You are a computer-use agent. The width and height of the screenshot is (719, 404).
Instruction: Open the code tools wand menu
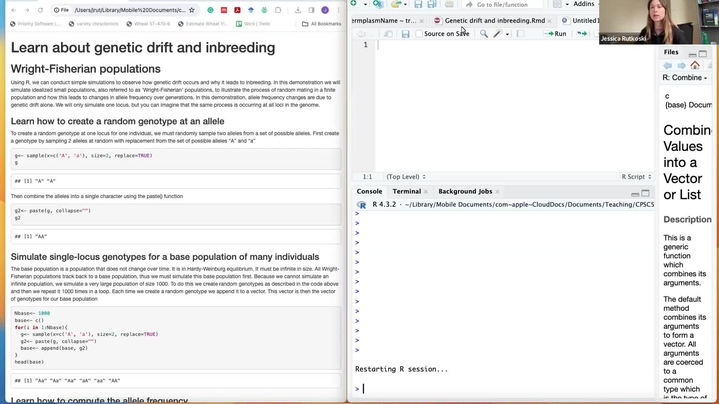(x=499, y=34)
